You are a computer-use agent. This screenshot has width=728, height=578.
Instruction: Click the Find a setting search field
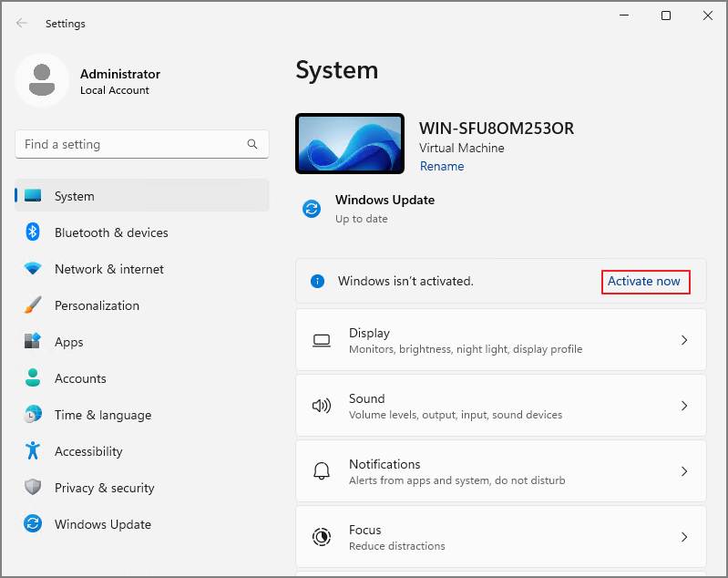(x=142, y=144)
